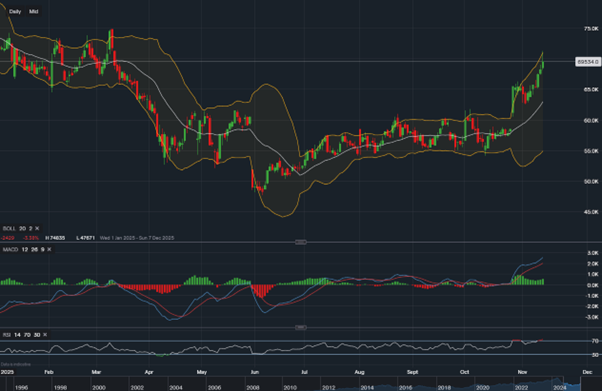Screen dimensions: 602x391
Task: Edit RSI period value 14
Action: [17, 335]
